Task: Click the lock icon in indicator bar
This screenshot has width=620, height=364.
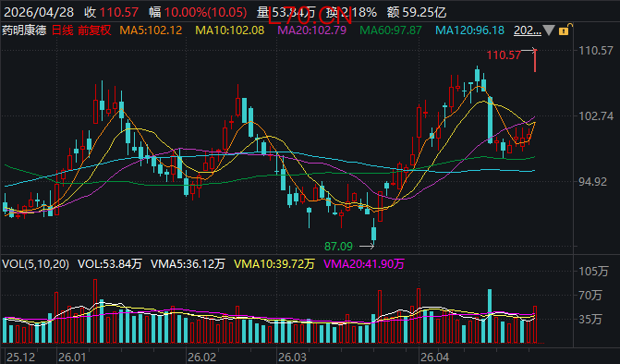Action: [x=565, y=30]
